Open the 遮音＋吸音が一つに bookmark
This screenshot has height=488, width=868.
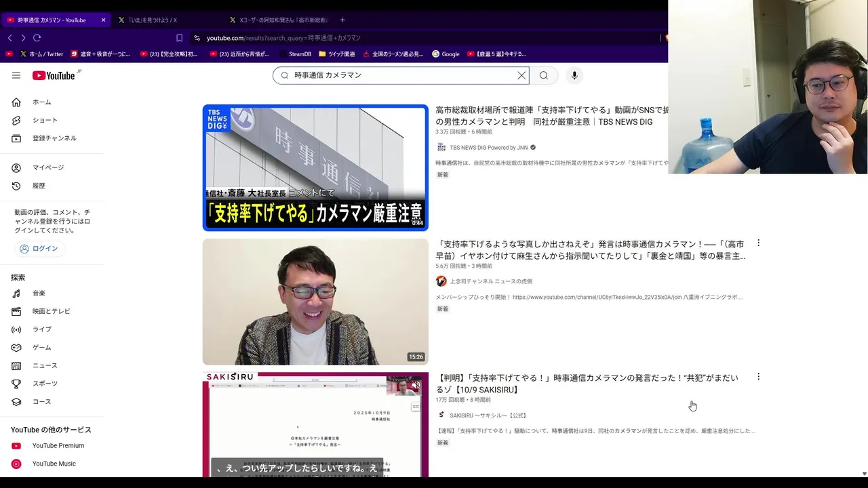point(100,54)
